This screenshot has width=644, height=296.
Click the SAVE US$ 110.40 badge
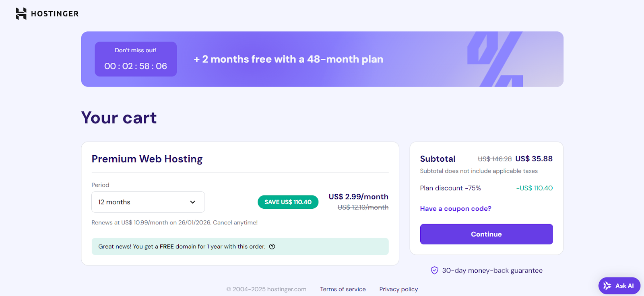(x=287, y=202)
